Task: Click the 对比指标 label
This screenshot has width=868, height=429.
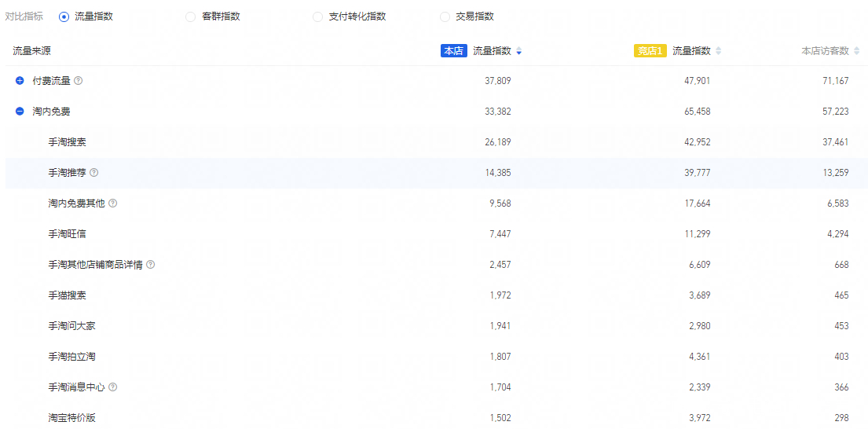Action: [x=24, y=16]
